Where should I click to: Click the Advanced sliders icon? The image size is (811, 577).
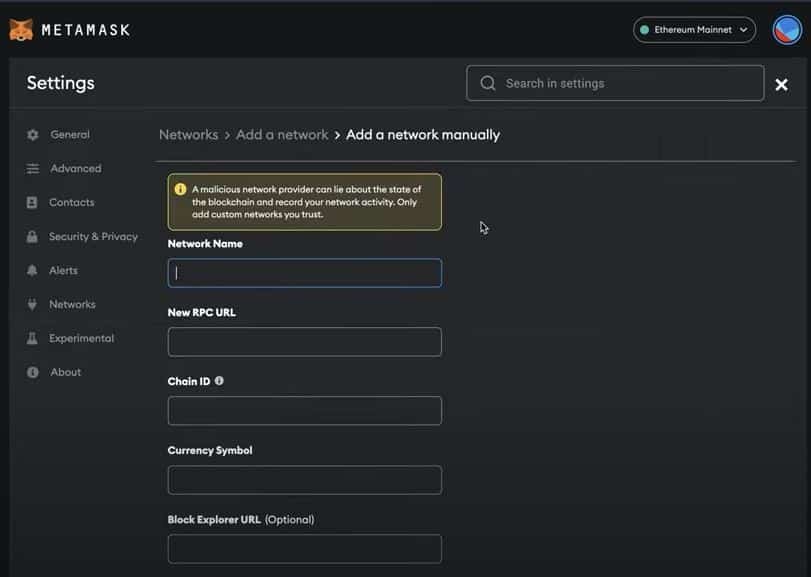pos(33,169)
